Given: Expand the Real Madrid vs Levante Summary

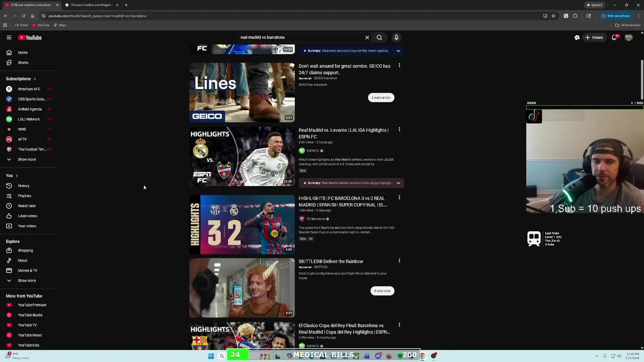Looking at the screenshot, I should tap(398, 183).
